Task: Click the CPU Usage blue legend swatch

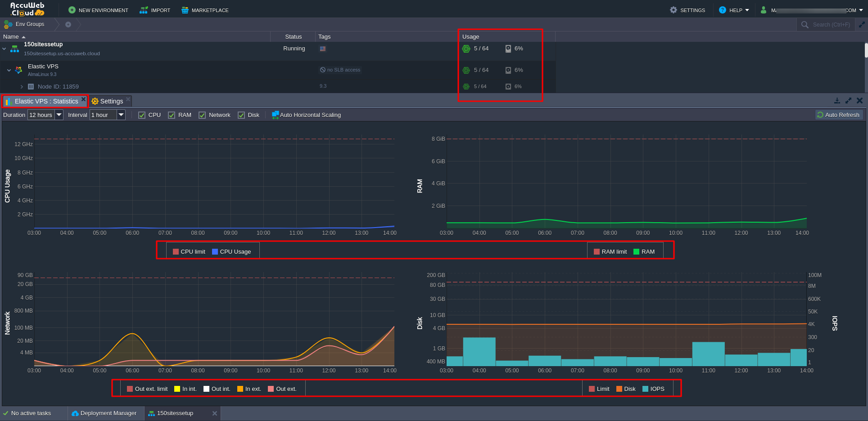Action: [x=215, y=252]
